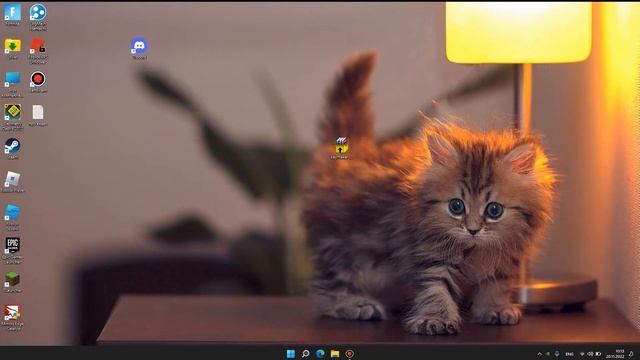Select the Bandicam red record desktop shortcut

tap(38, 82)
